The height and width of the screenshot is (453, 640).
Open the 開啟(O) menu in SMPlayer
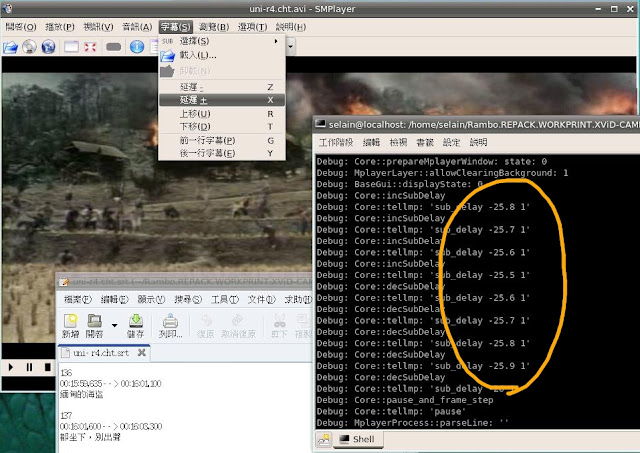[x=21, y=27]
